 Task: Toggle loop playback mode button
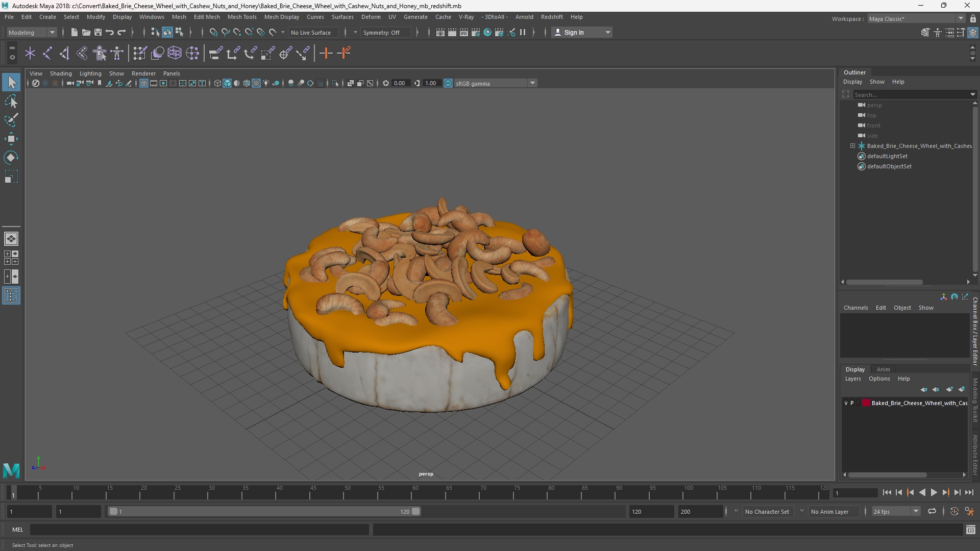[932, 511]
